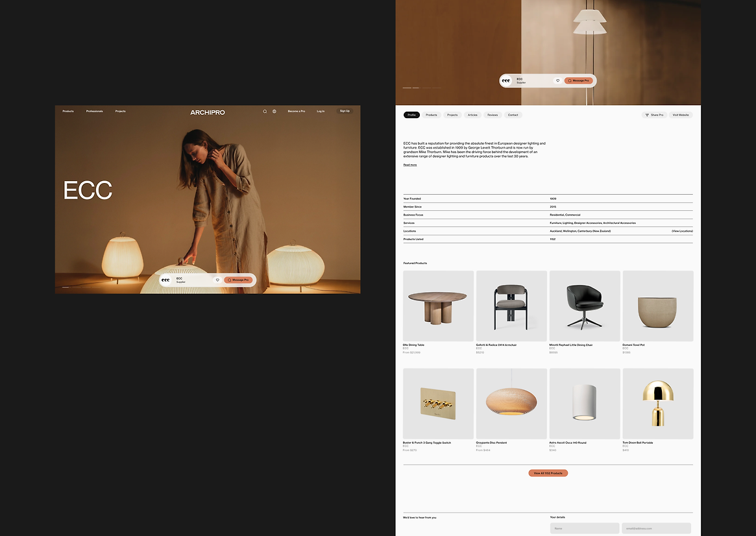The width and height of the screenshot is (756, 536).
Task: Click the Share Pro button
Action: (654, 115)
